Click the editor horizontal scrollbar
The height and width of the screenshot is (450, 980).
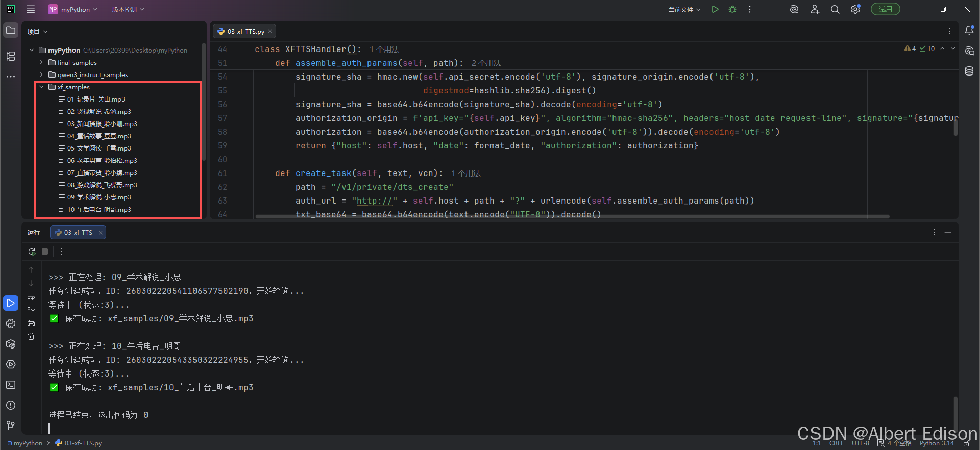[x=572, y=216]
